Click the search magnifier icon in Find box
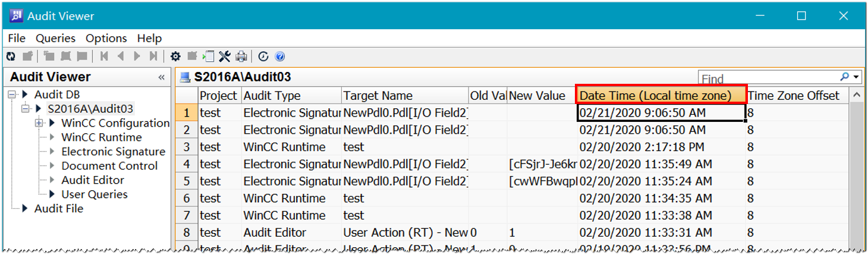The width and height of the screenshot is (868, 258). (x=844, y=77)
